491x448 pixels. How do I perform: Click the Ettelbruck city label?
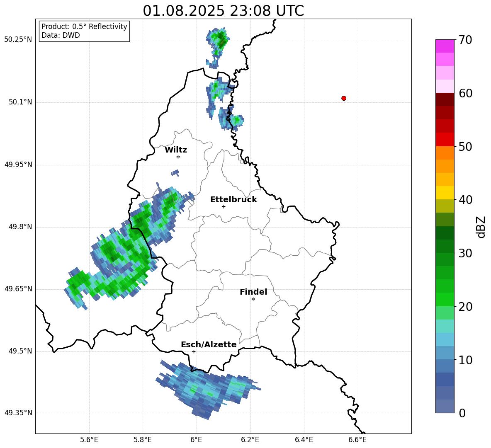coord(233,200)
